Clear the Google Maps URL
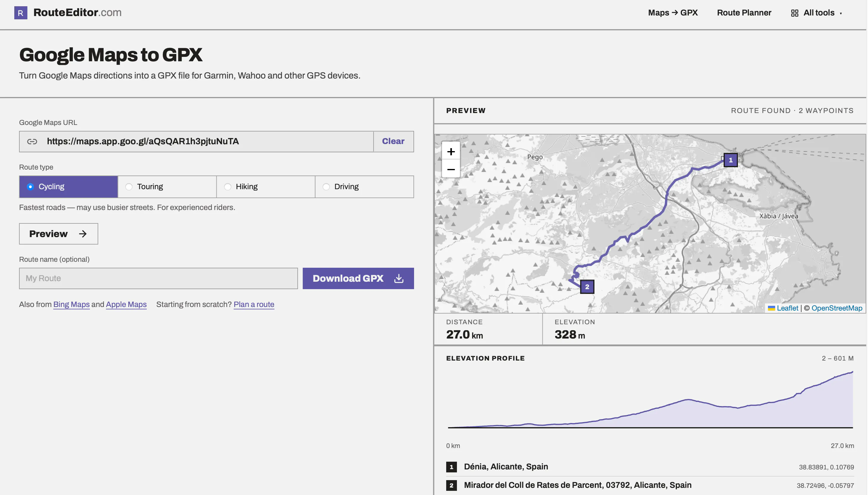Viewport: 868px width, 495px height. [x=393, y=141]
